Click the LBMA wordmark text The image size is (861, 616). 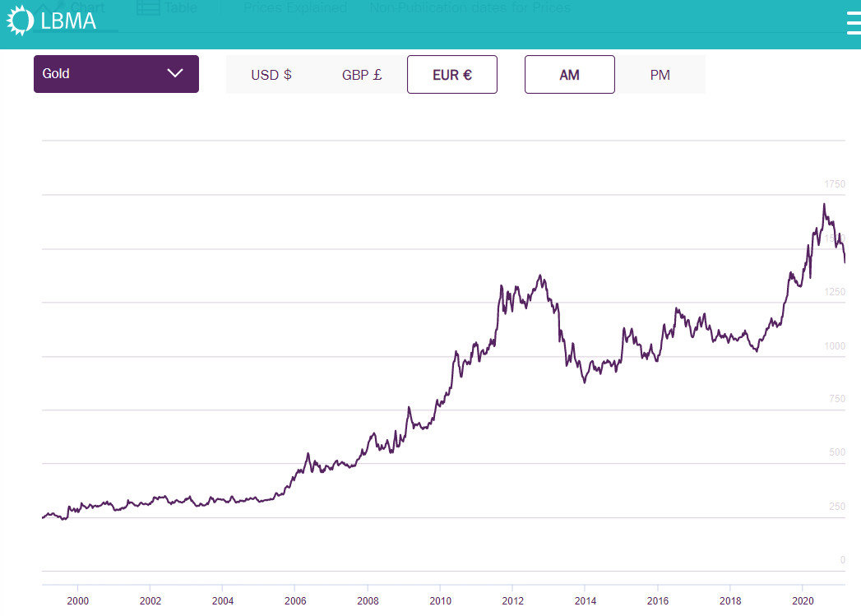coord(68,21)
